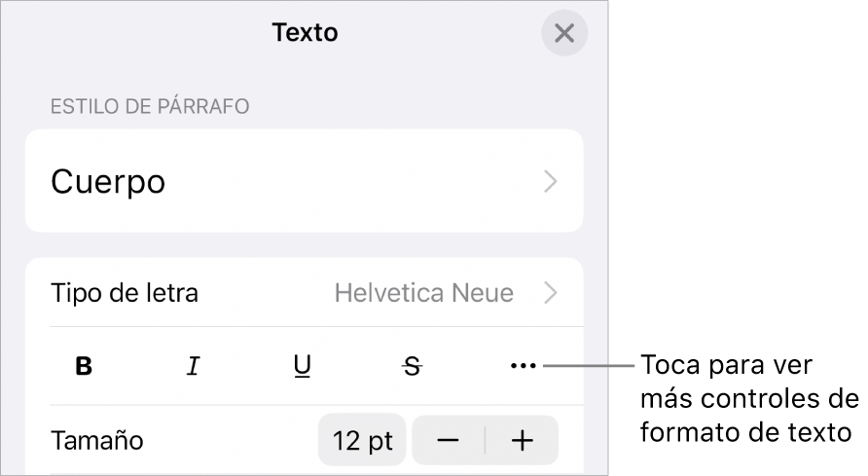Click the Texto panel title
Image resolution: width=868 pixels, height=476 pixels.
point(305,32)
